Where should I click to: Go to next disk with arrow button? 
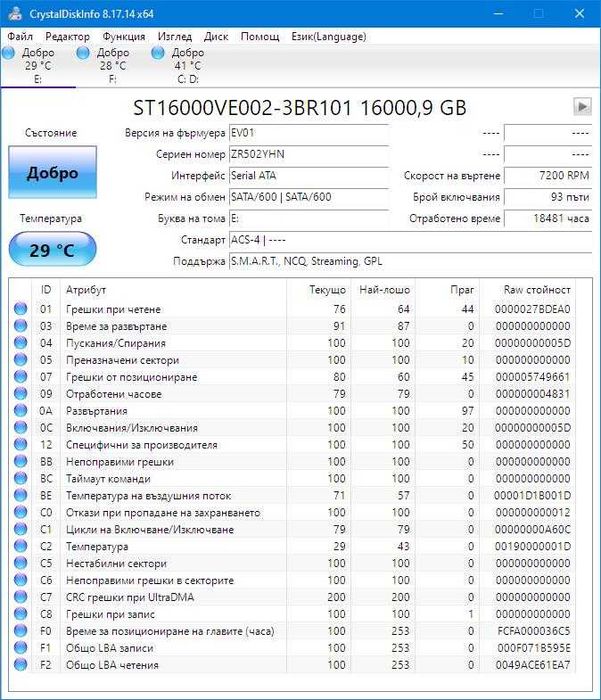[x=582, y=106]
